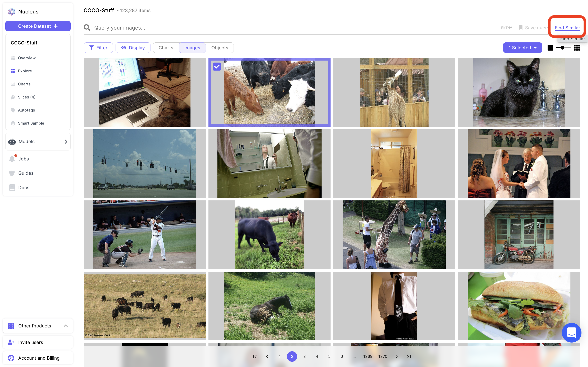Click the Find Similar link
The image size is (588, 367).
[x=567, y=28]
